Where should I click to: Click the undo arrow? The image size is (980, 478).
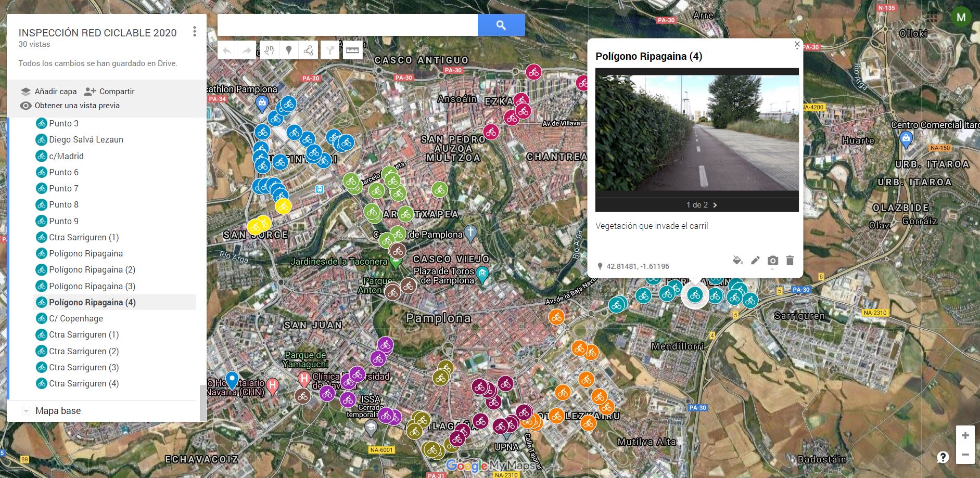pyautogui.click(x=227, y=50)
